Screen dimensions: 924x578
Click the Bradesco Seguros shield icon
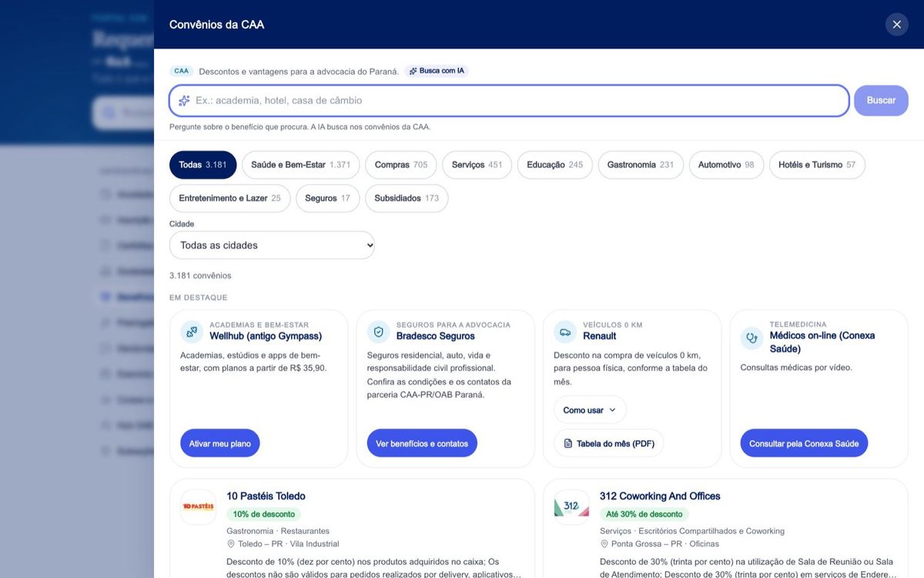378,332
